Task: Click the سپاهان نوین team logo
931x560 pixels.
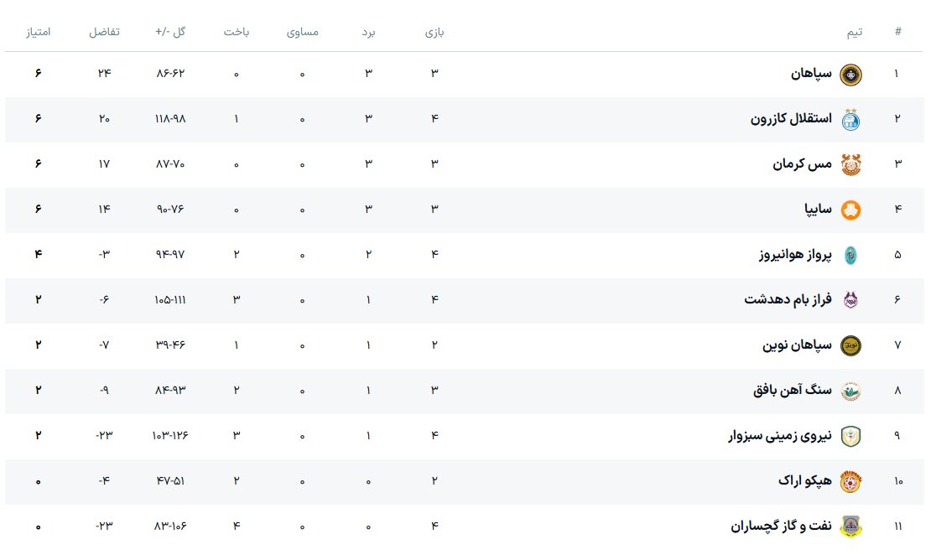Action: (850, 345)
